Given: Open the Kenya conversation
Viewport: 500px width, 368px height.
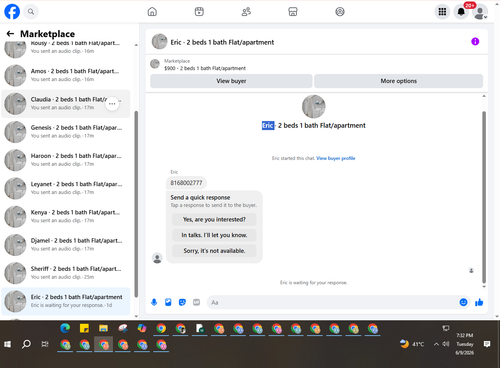Looking at the screenshot, I should click(x=66, y=217).
